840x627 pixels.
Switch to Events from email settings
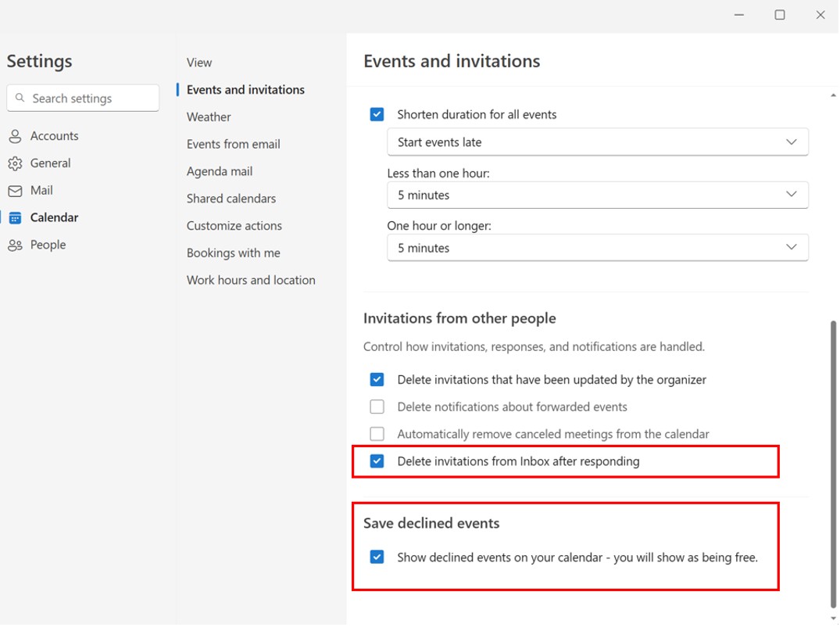[233, 144]
